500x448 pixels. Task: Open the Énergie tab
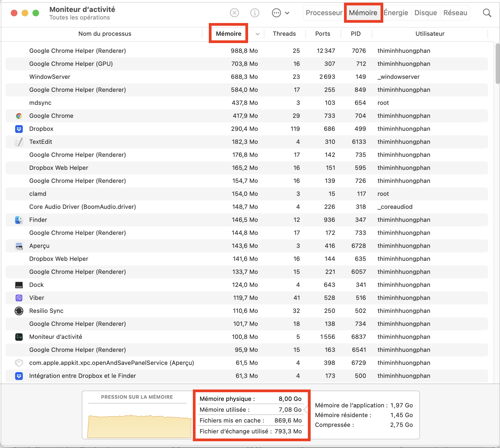396,13
